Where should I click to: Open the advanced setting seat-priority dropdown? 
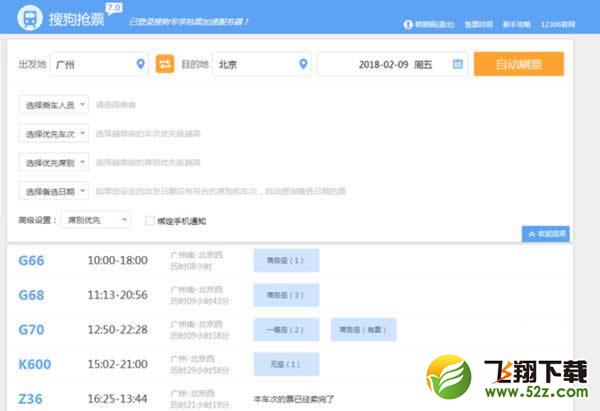pyautogui.click(x=96, y=220)
